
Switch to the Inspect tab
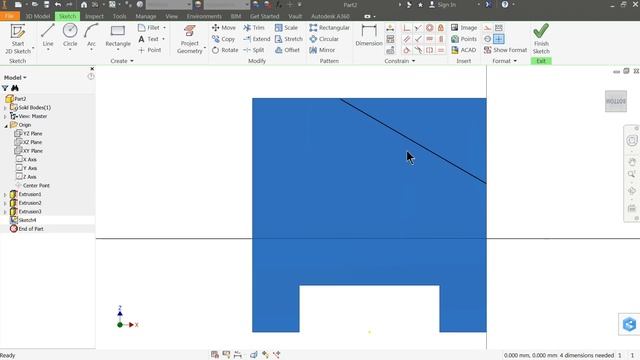(x=94, y=16)
